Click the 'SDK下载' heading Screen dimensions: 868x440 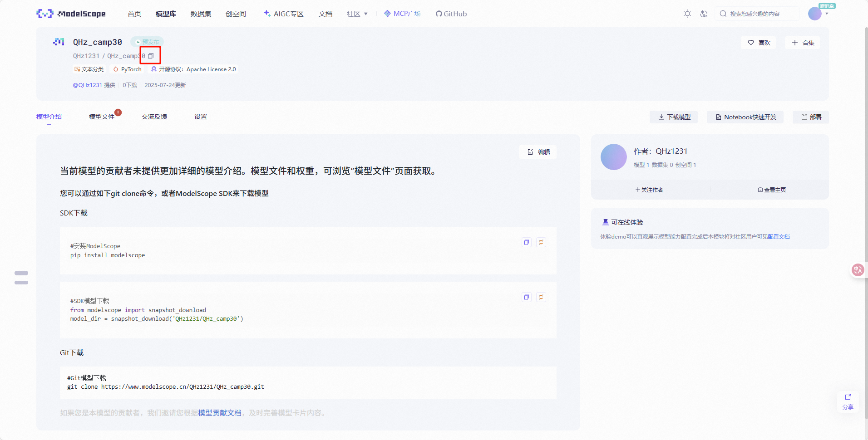click(x=74, y=213)
